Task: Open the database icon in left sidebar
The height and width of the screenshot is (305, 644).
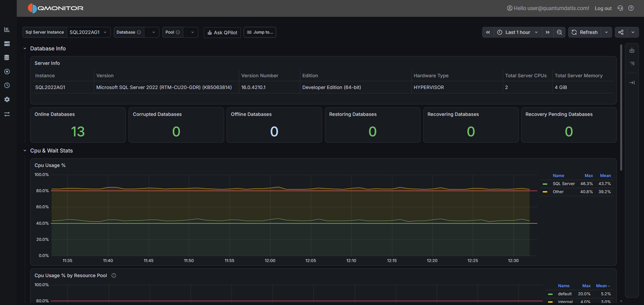Action: pyautogui.click(x=7, y=57)
